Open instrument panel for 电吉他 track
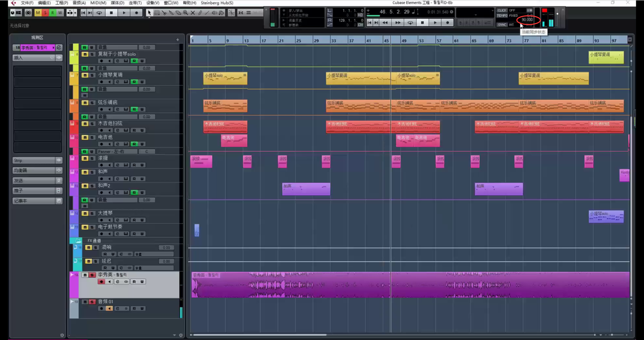This screenshot has height=340, width=644. tap(126, 144)
